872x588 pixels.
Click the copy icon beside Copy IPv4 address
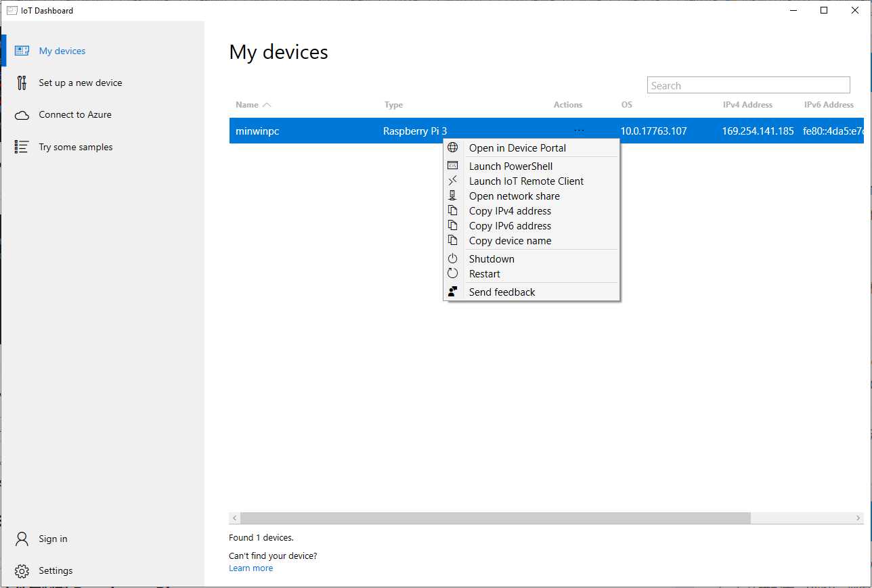[x=453, y=210]
